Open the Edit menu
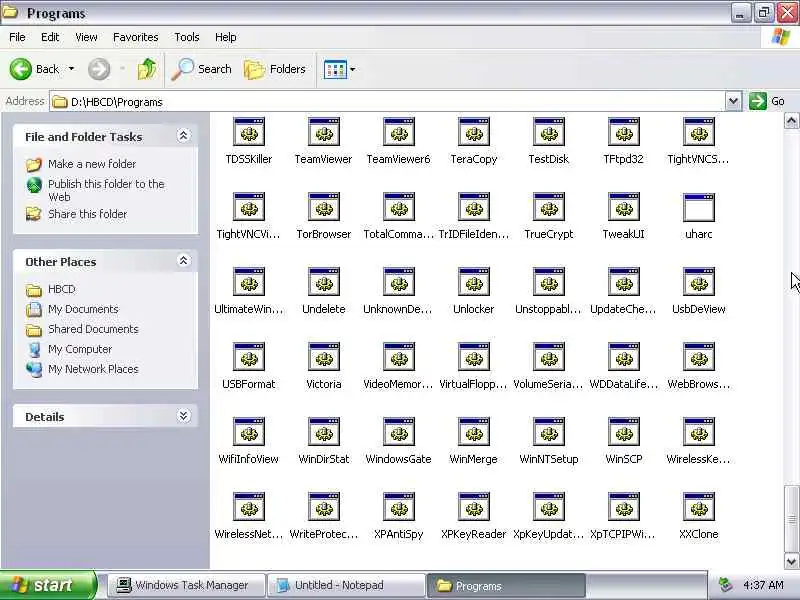Image resolution: width=800 pixels, height=600 pixels. click(50, 37)
